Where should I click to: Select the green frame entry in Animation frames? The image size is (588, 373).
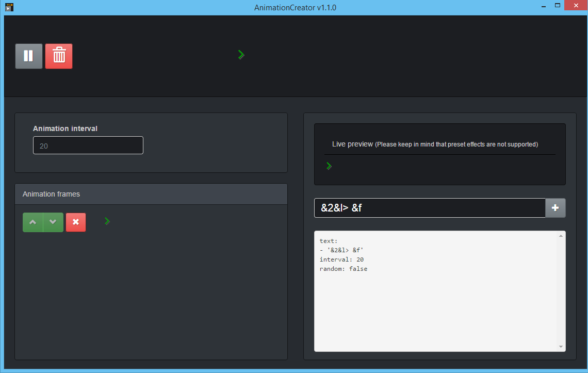coord(107,221)
